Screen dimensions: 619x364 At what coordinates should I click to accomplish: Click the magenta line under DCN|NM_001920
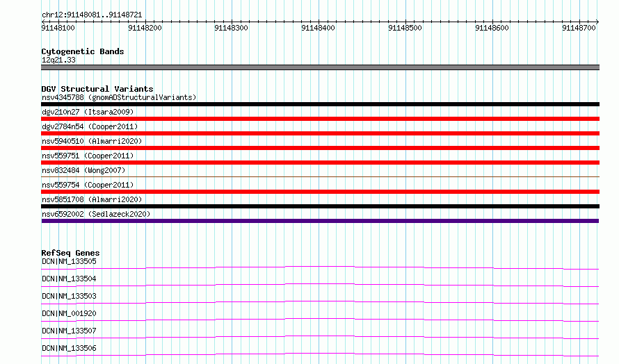point(320,320)
